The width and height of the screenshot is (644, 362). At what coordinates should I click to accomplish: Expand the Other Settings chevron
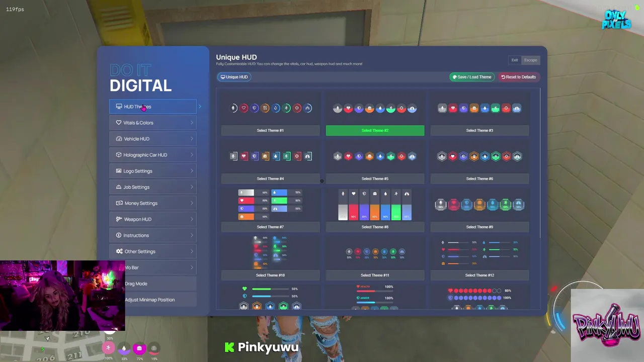(x=192, y=251)
